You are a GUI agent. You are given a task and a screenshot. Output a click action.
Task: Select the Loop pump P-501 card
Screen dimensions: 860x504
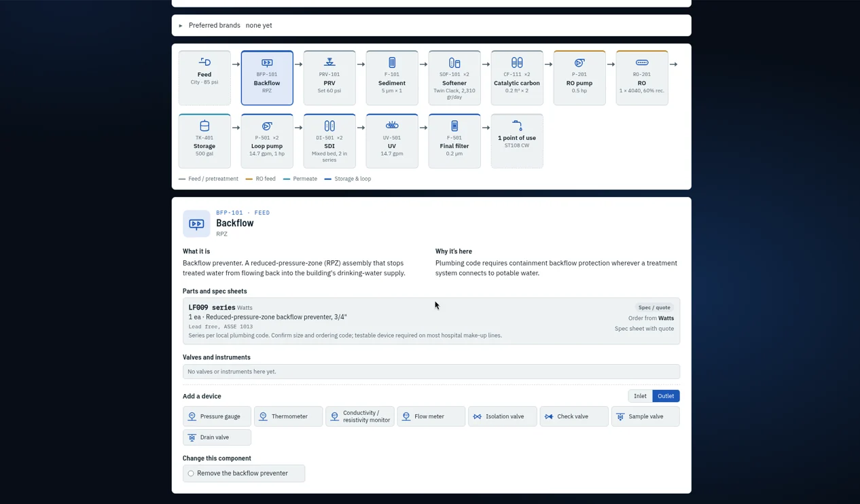[267, 141]
